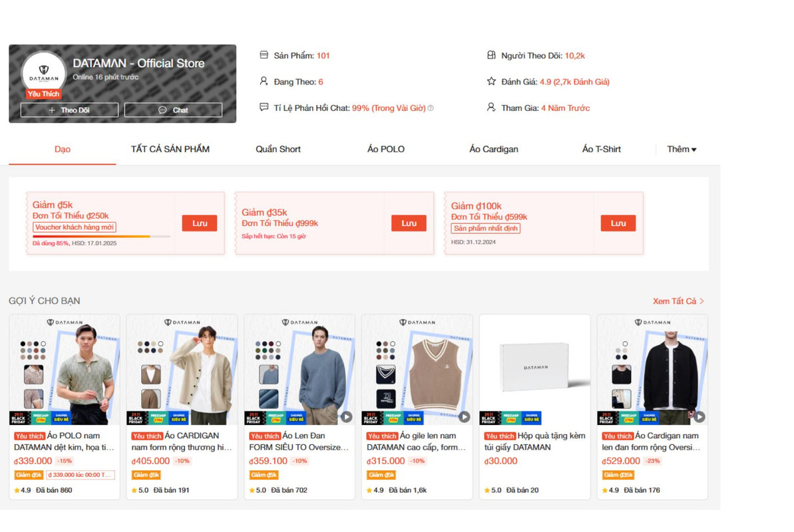Viewport: 794px width, 532px height.
Task: Play video on Áo gile len product
Action: 465,416
